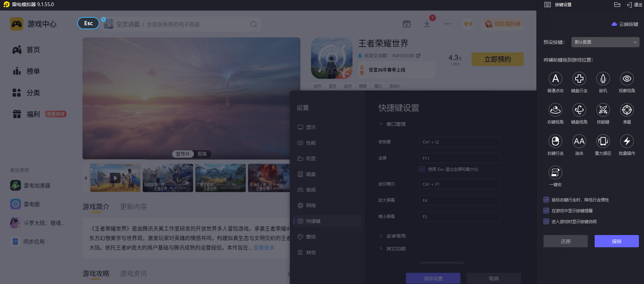Expand the 安卓常用 section
This screenshot has height=284, width=644.
pos(392,236)
